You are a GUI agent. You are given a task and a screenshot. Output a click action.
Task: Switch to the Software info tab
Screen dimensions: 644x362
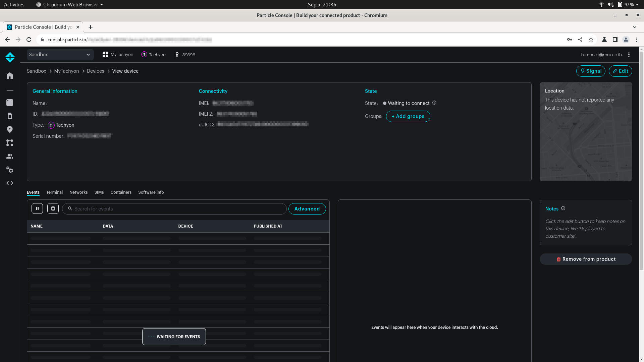151,192
